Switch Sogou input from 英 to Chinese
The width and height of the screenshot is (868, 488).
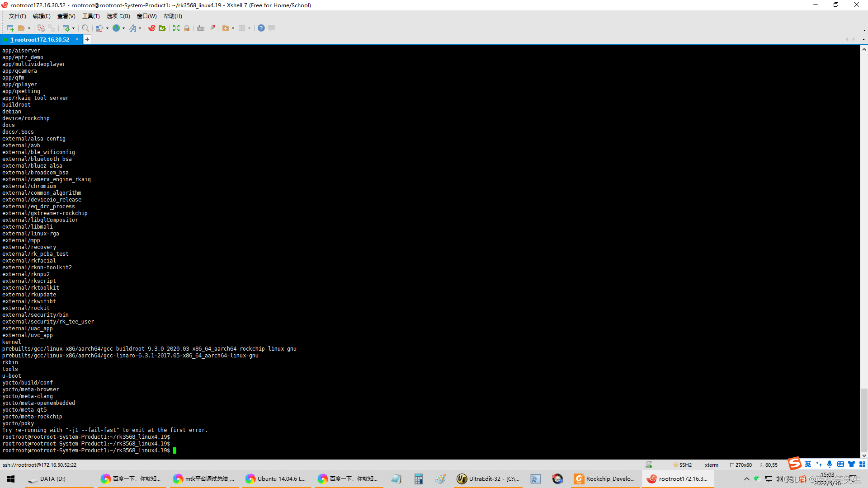pos(808,464)
